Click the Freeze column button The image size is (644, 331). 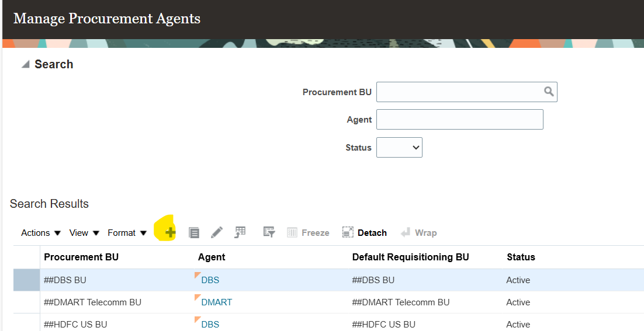pos(308,233)
